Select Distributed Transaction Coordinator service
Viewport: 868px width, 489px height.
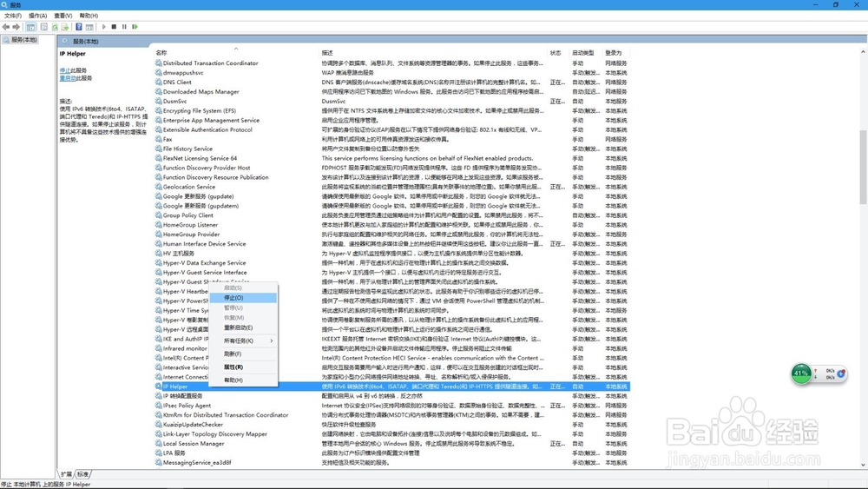point(392,63)
